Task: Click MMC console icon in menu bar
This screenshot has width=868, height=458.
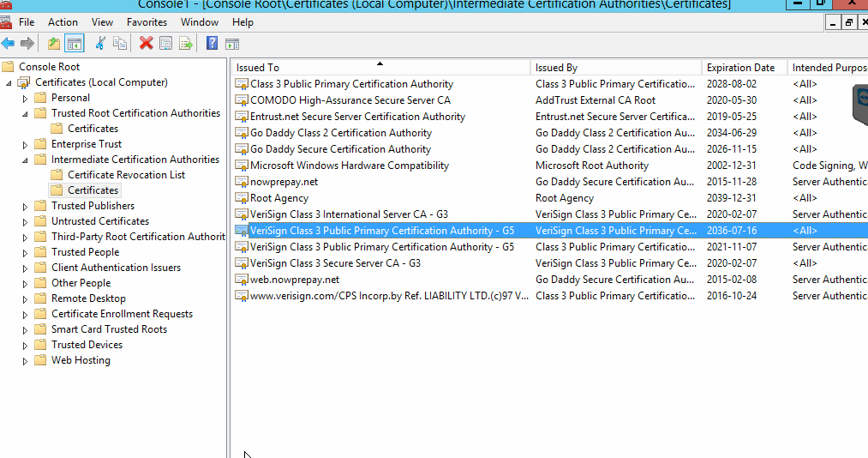Action: [5, 22]
